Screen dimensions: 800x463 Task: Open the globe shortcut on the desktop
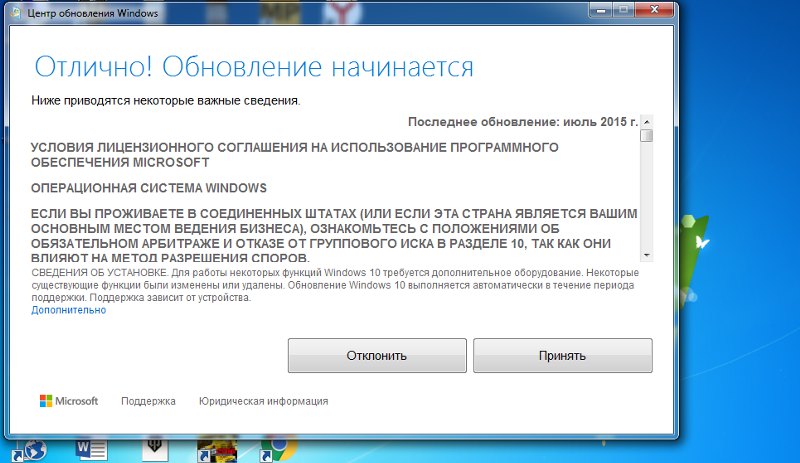(x=29, y=450)
